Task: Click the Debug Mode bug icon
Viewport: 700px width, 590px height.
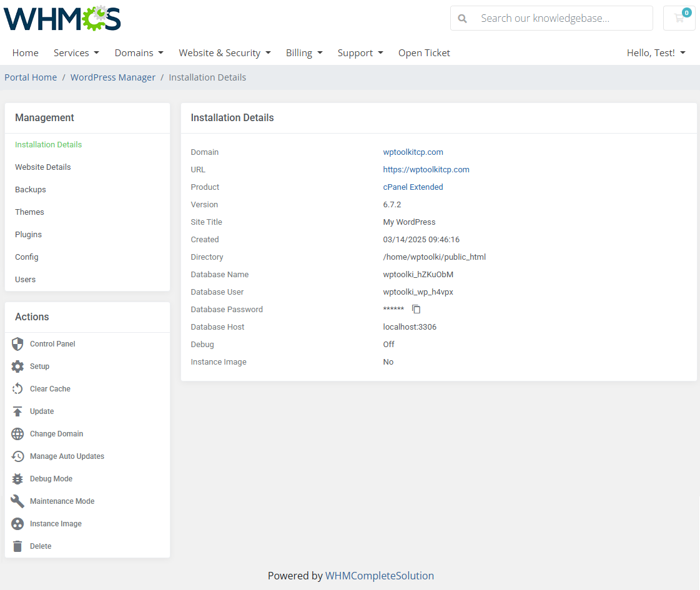Action: pyautogui.click(x=17, y=478)
